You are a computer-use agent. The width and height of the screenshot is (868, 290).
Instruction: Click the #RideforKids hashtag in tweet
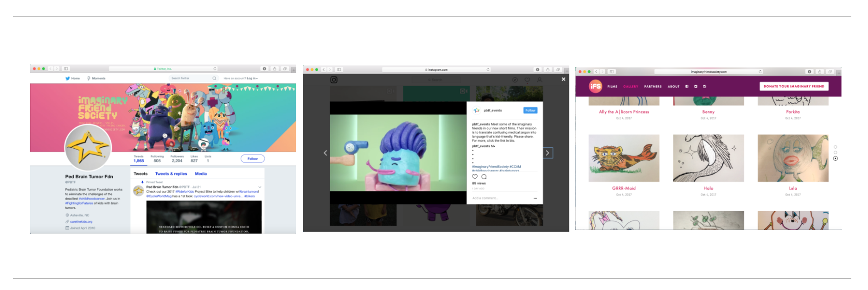(x=185, y=191)
